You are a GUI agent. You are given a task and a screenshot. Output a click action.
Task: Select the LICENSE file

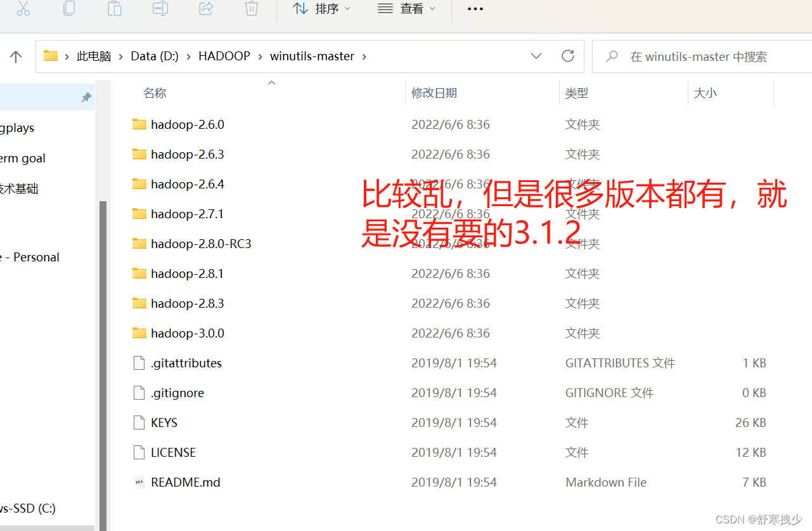click(173, 452)
